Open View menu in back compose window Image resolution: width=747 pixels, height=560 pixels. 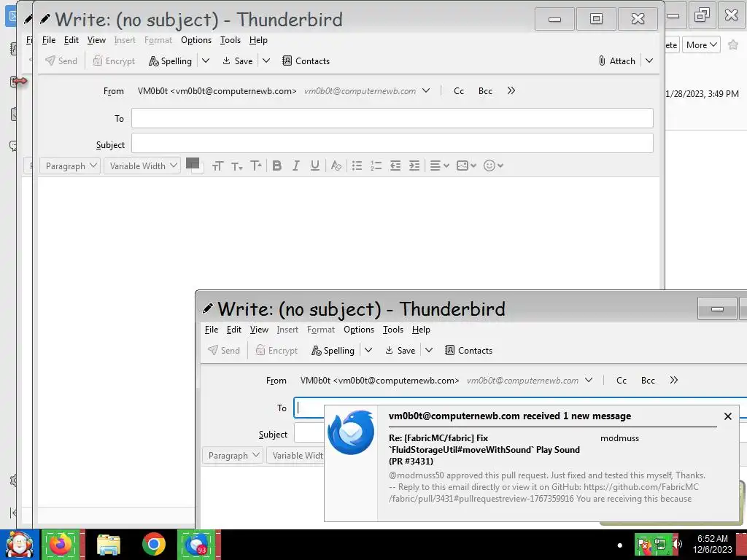tap(96, 40)
